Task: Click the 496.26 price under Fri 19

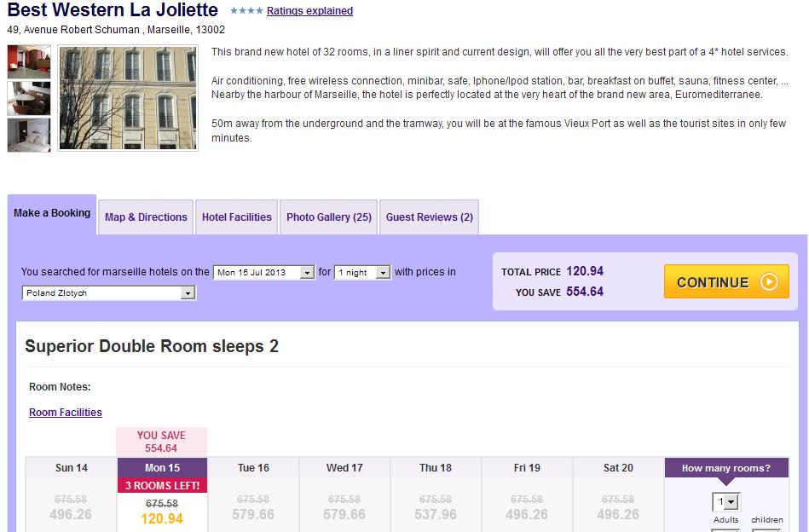Action: pos(527,514)
